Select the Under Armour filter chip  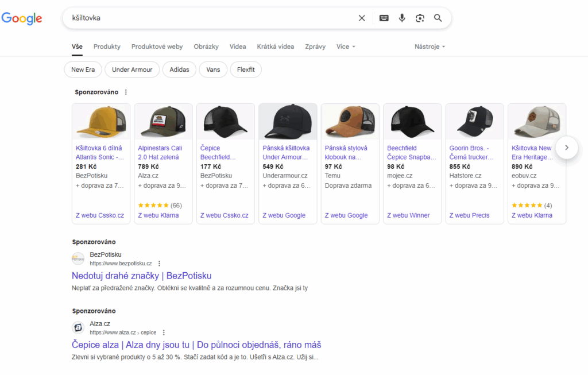pos(132,69)
